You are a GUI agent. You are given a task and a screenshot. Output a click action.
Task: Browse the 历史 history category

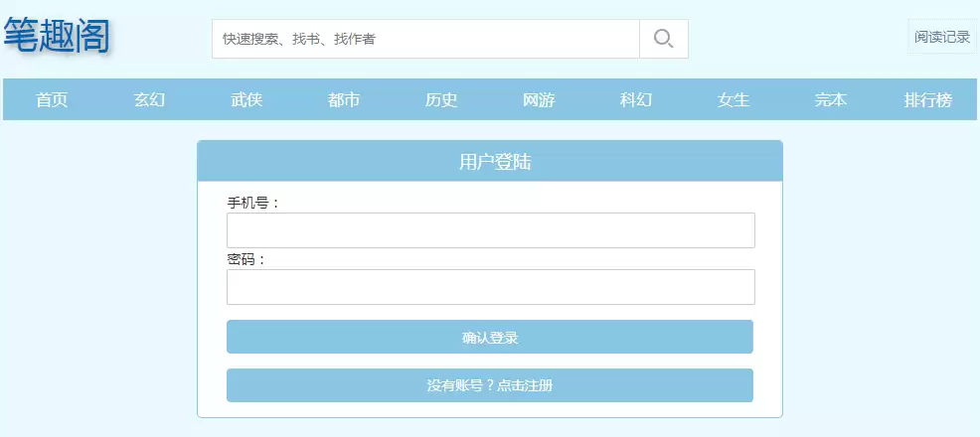click(441, 100)
